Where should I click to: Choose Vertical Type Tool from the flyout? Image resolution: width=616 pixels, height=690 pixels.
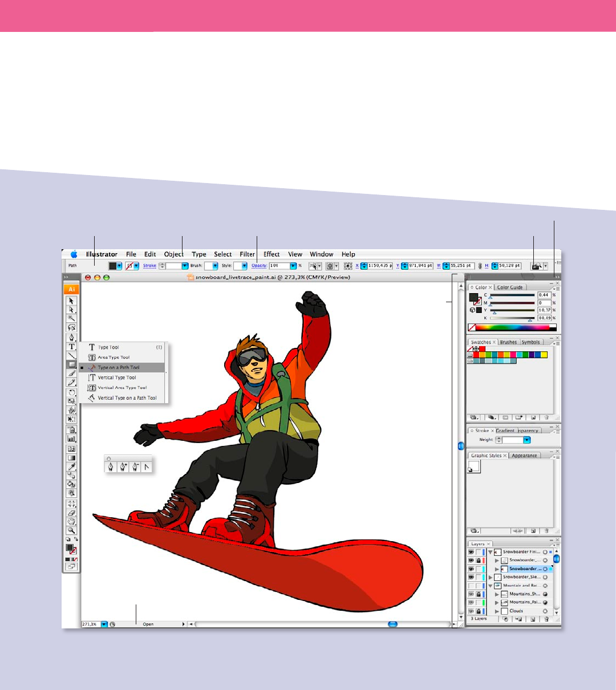tap(122, 378)
